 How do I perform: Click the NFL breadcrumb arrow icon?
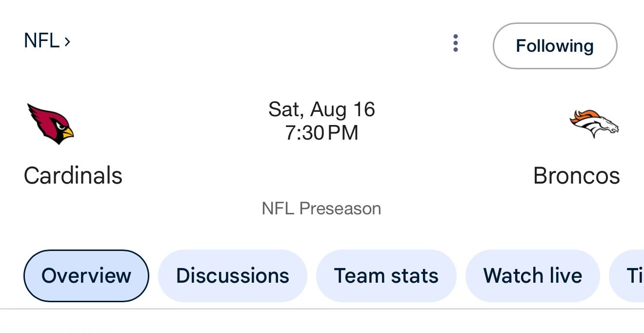point(67,41)
